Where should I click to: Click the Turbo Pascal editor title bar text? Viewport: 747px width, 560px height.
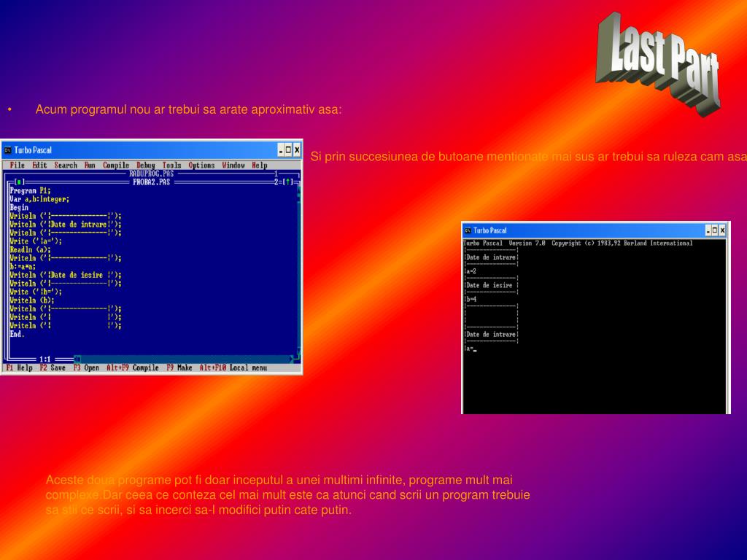tap(33, 150)
